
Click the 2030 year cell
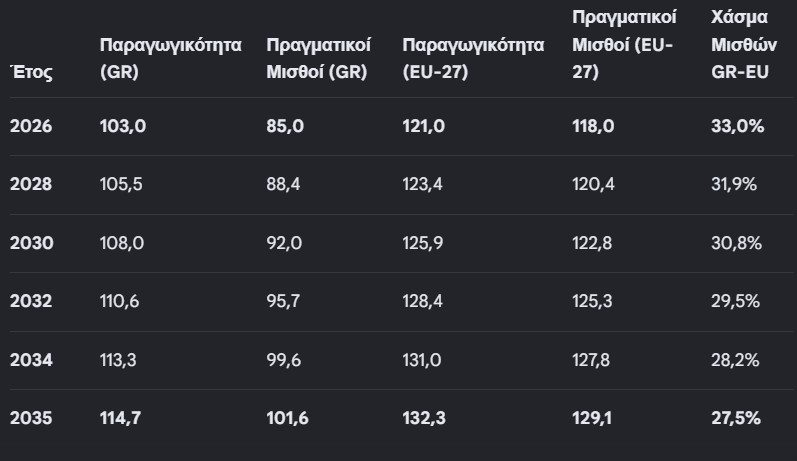[x=32, y=243]
